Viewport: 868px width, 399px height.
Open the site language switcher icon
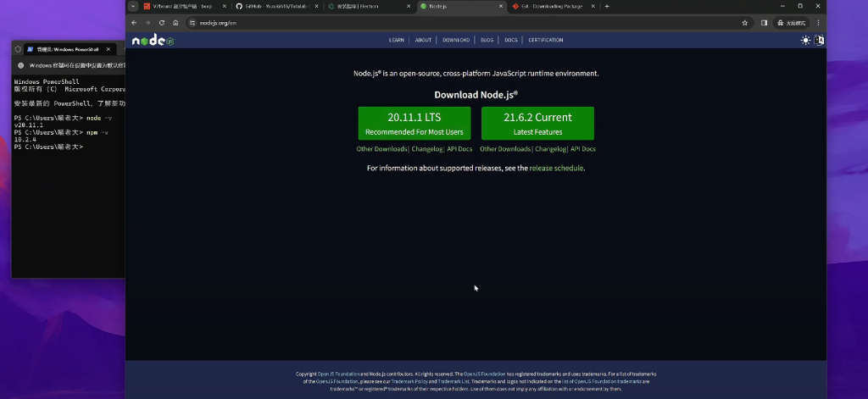(x=820, y=40)
